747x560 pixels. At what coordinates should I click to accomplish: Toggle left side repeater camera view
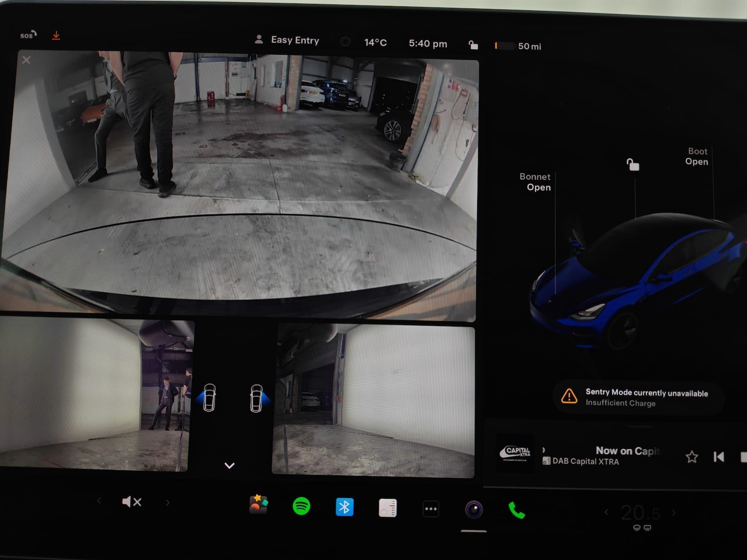pos(208,398)
